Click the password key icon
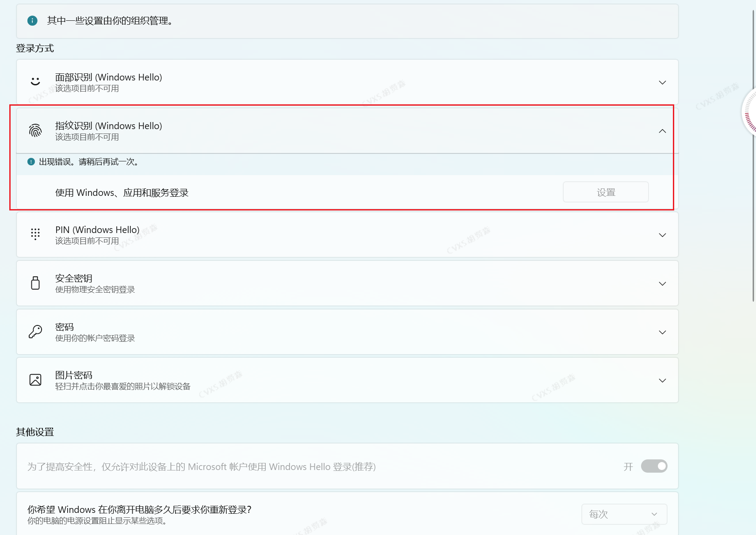 coord(35,332)
